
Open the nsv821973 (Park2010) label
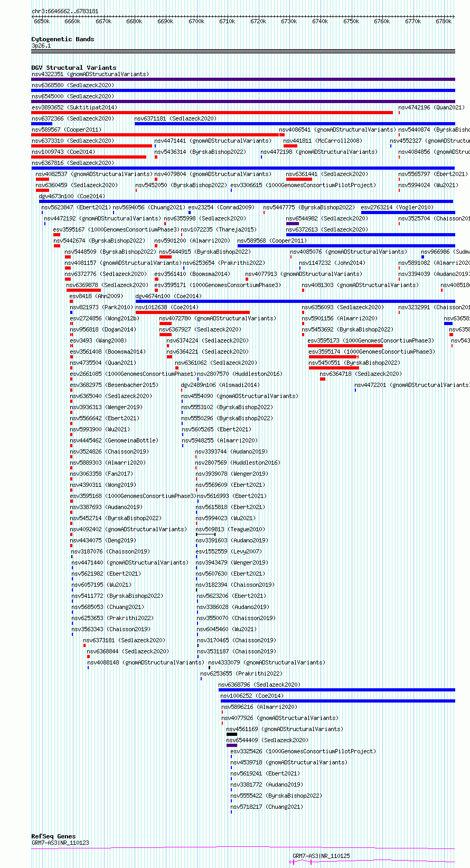[x=101, y=307]
